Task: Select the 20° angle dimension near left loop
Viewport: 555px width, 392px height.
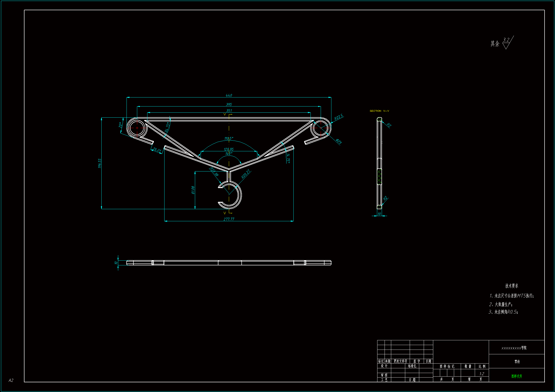Action: tap(120, 125)
